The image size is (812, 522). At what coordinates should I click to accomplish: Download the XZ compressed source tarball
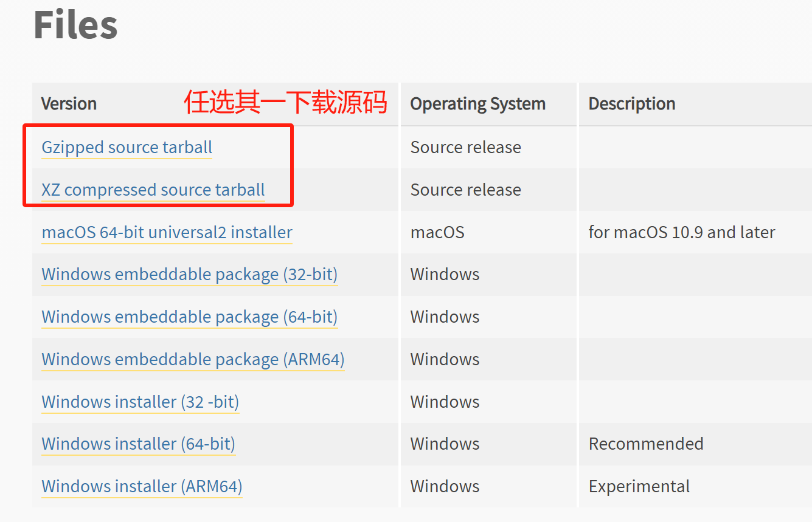coord(153,190)
